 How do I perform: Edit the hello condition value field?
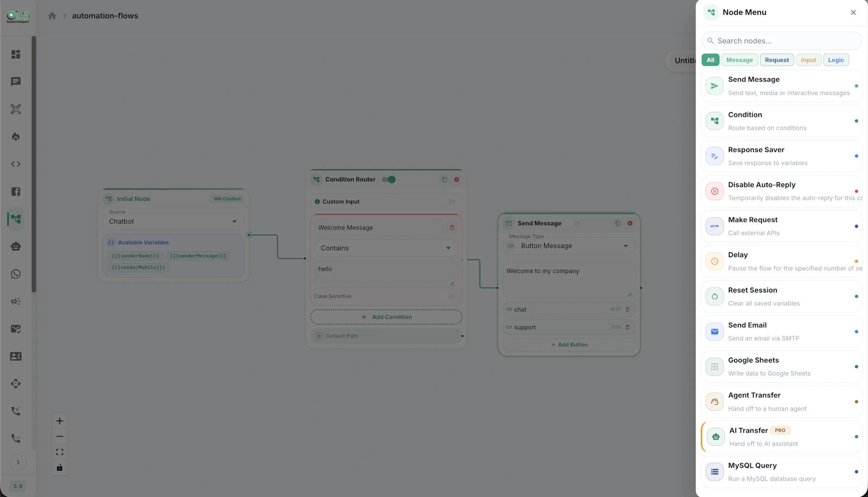pos(386,274)
